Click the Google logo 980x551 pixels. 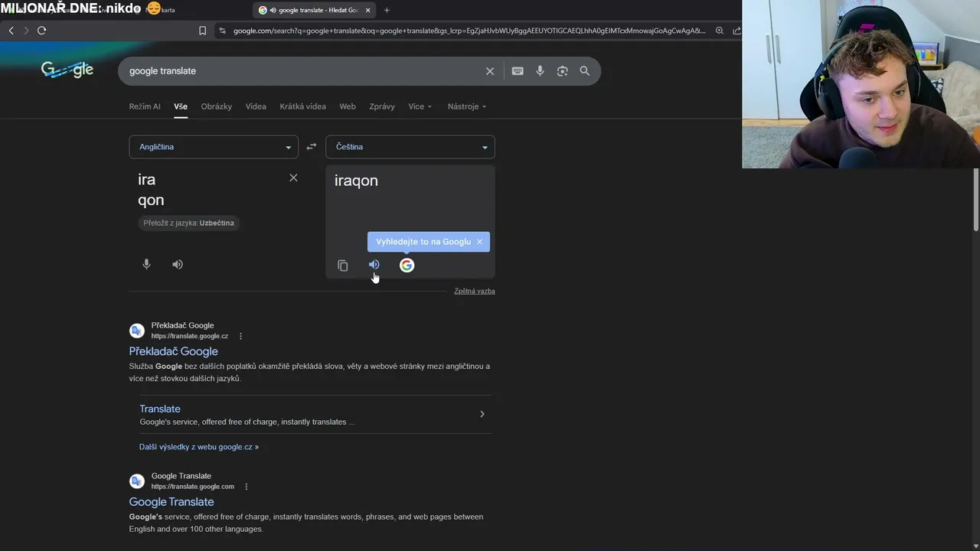[x=67, y=70]
